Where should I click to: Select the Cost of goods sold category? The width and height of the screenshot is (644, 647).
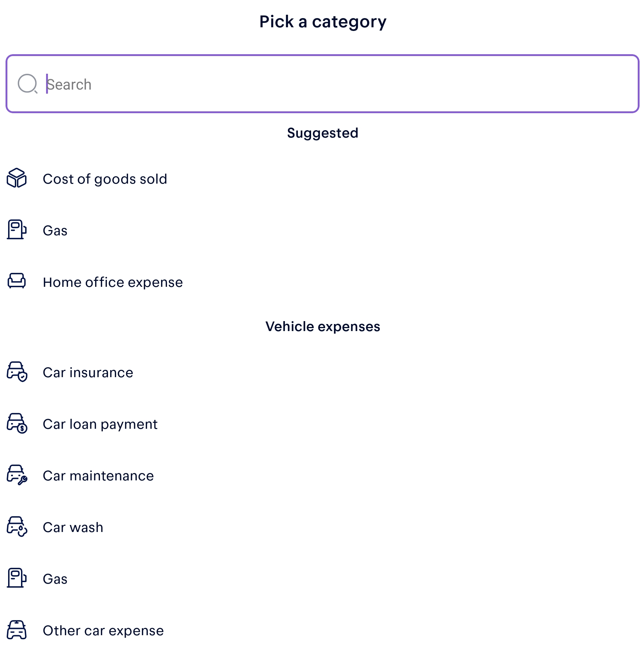point(105,179)
